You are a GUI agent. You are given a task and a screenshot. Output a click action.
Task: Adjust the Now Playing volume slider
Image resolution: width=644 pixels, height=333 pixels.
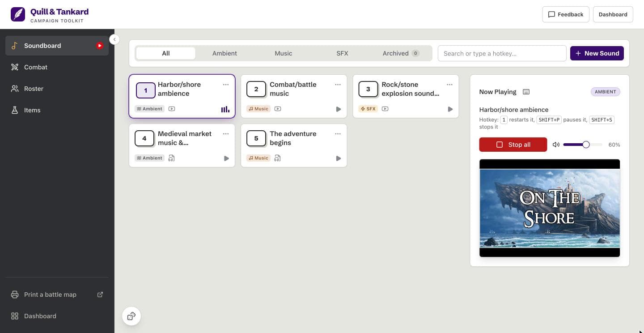[x=583, y=145]
